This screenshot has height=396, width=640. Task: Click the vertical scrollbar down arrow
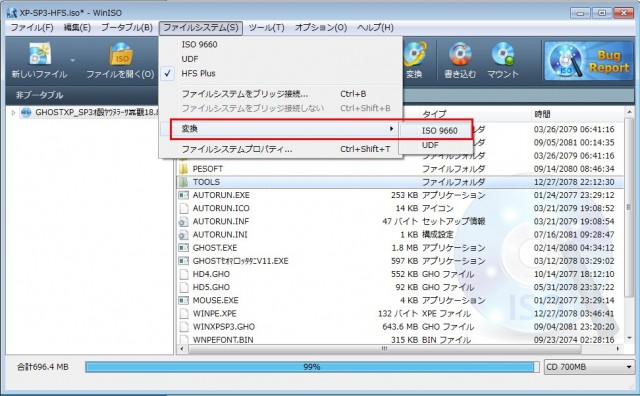pos(629,338)
